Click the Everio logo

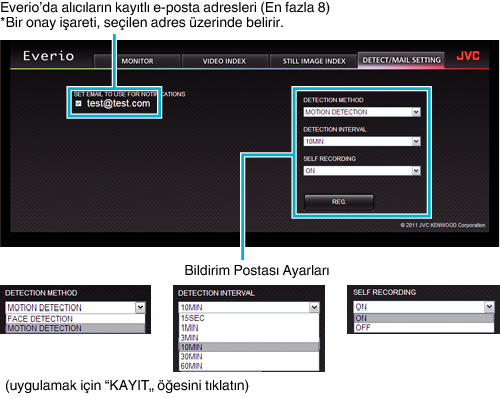tap(48, 56)
